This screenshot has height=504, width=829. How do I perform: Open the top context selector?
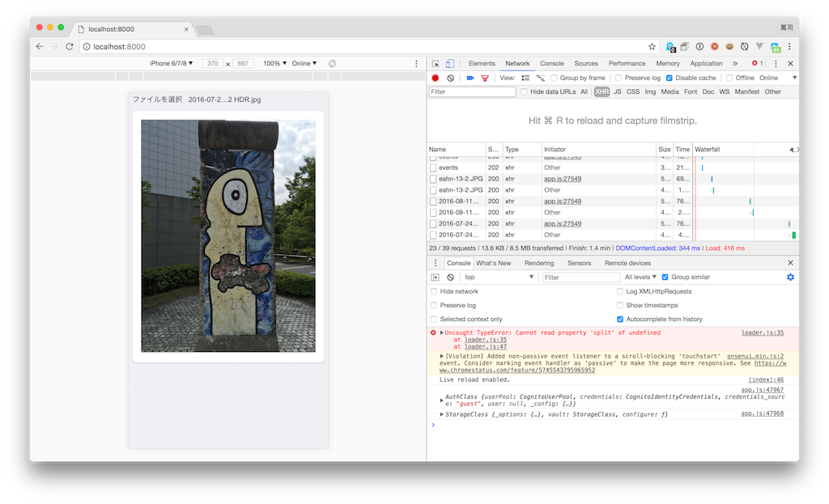(499, 277)
